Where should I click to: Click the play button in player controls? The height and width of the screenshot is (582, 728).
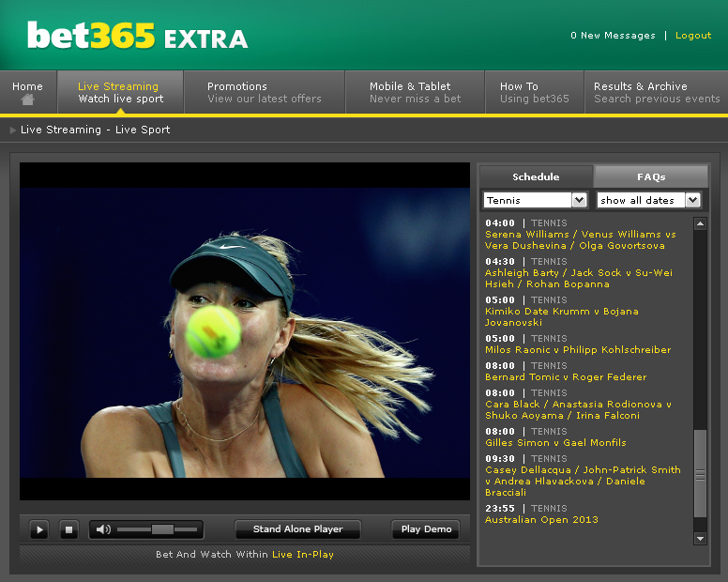click(39, 529)
